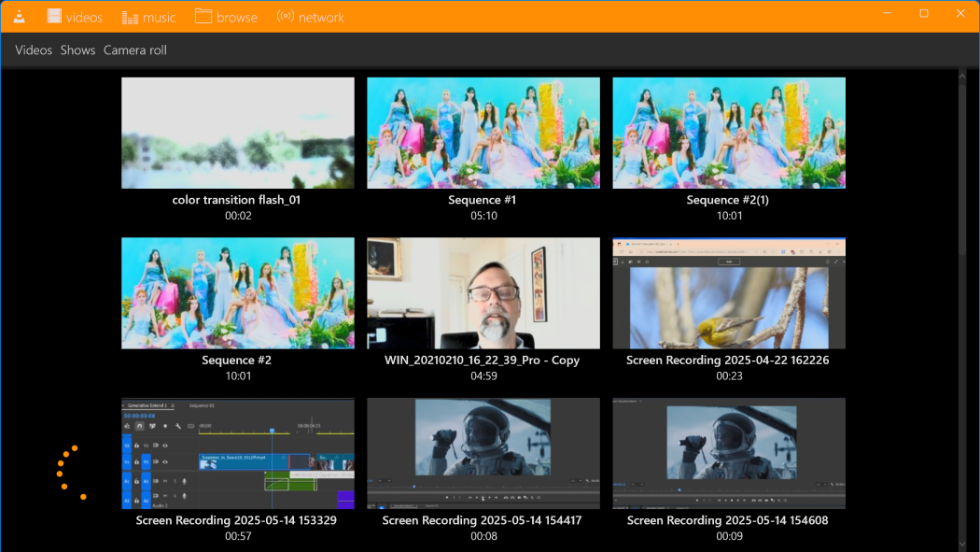Switch to the Shows sub-tab
The height and width of the screenshot is (552, 980).
(x=77, y=50)
